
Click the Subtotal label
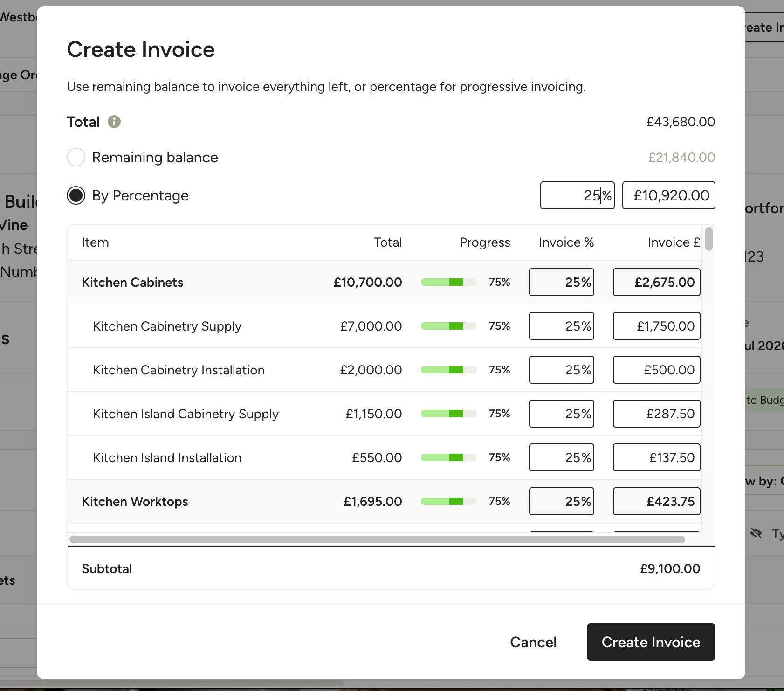[107, 568]
